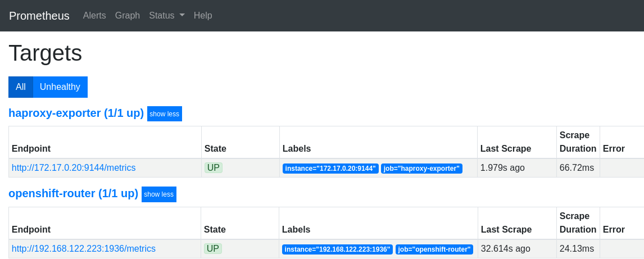
Task: Open haprocy-exporter (1/1 up) heading link
Action: [76, 113]
